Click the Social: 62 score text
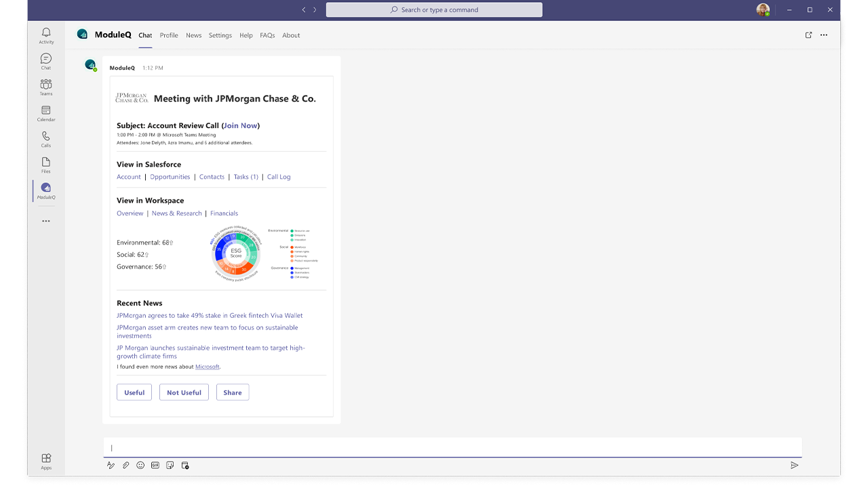This screenshot has width=868, height=488. click(x=133, y=255)
